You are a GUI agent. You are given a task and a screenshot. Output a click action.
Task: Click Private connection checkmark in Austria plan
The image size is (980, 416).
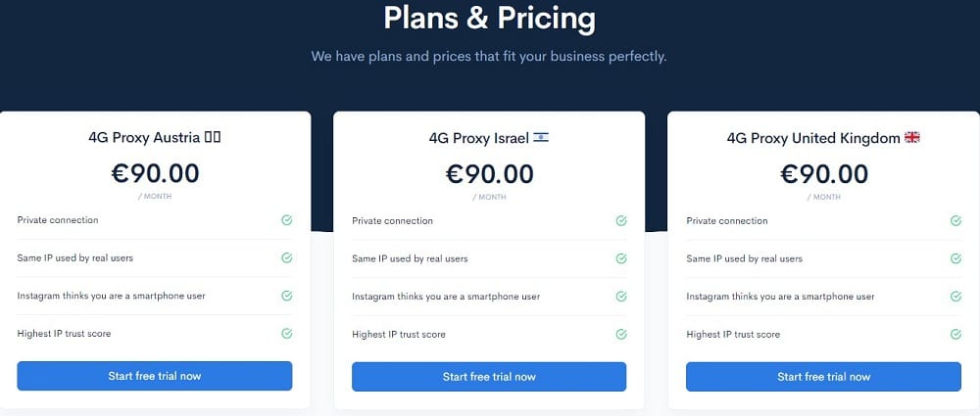point(286,220)
